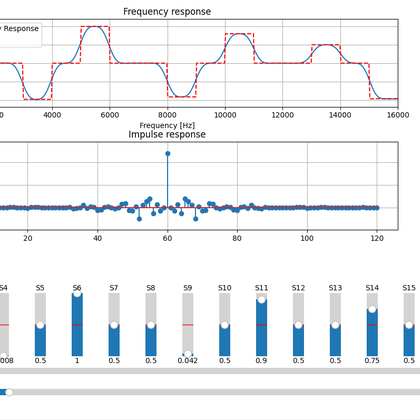Click the bottom horizontal slider's white handle
Screen dimensions: 420x420
(9, 392)
